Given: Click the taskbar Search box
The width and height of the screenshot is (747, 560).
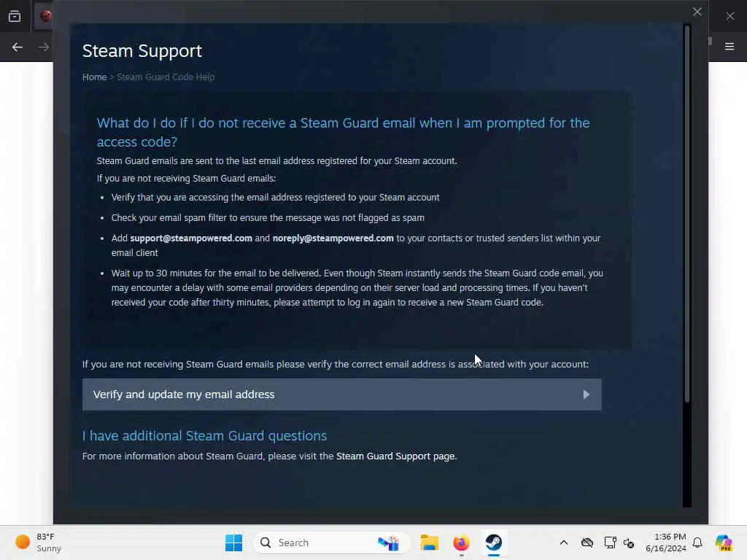Looking at the screenshot, I should (x=332, y=542).
